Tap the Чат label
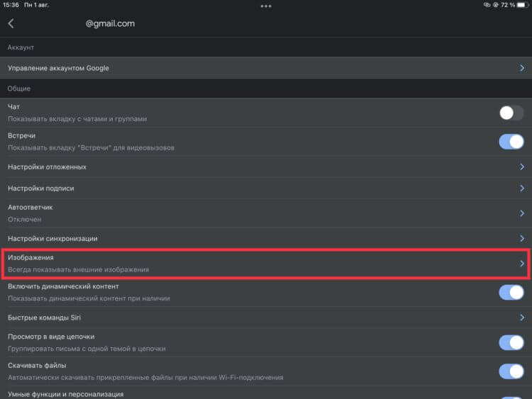 click(x=14, y=107)
